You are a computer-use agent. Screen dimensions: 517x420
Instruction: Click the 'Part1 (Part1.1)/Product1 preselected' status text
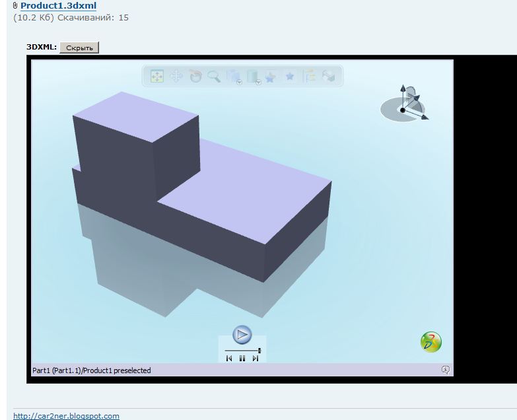(92, 370)
